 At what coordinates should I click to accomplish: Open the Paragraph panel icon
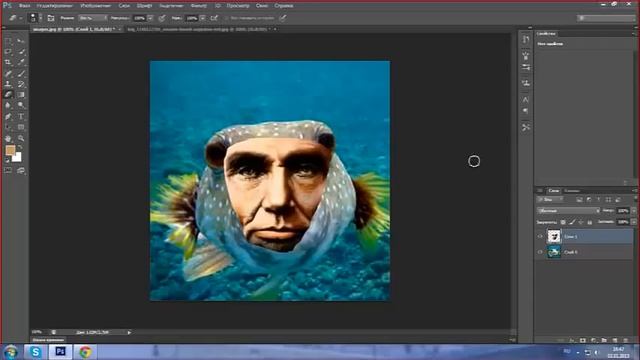click(x=526, y=111)
